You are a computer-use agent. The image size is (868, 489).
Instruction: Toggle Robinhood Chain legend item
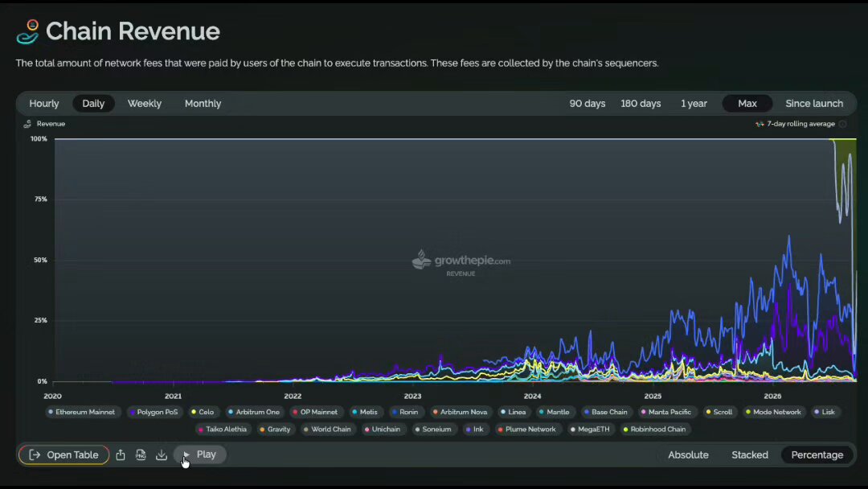pyautogui.click(x=654, y=429)
